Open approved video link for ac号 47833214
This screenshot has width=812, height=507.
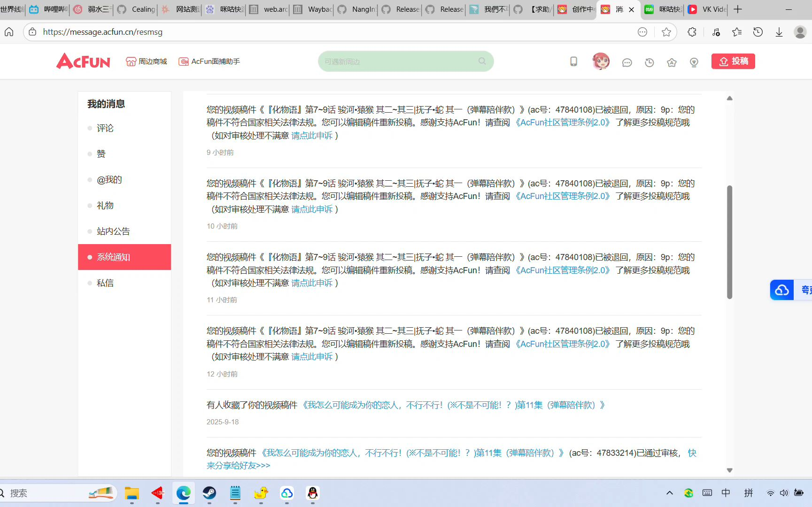click(412, 453)
